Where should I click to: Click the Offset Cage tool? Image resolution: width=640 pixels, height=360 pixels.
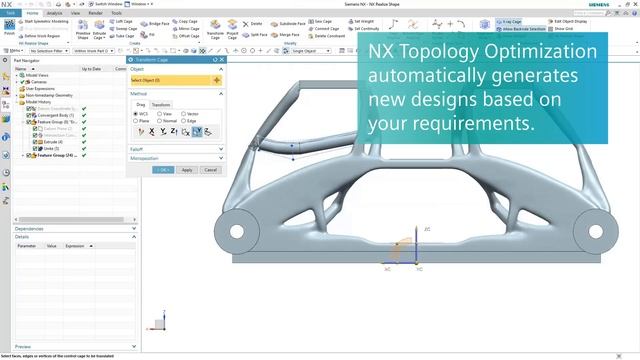(186, 36)
